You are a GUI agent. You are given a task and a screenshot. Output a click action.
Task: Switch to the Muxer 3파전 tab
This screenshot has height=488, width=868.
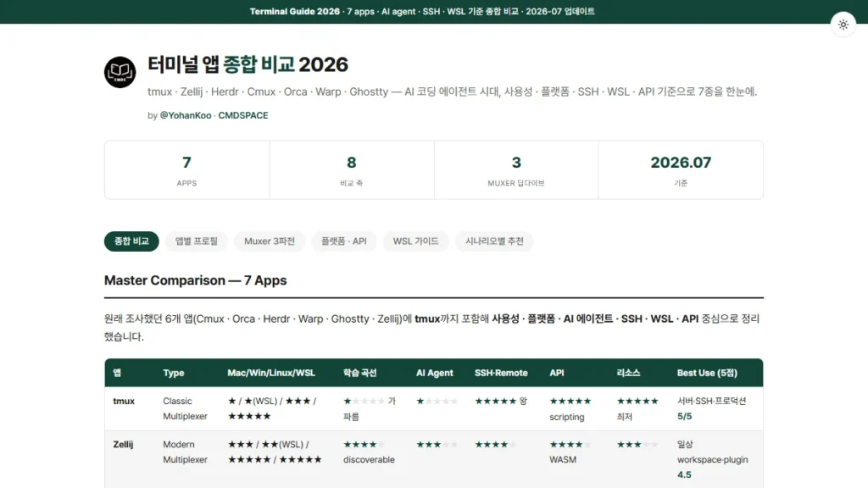click(270, 241)
